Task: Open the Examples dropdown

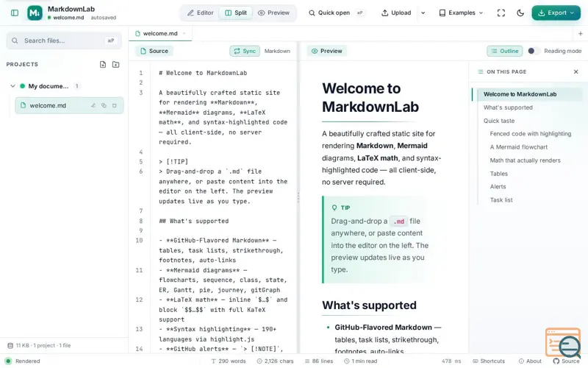Action: tap(462, 13)
